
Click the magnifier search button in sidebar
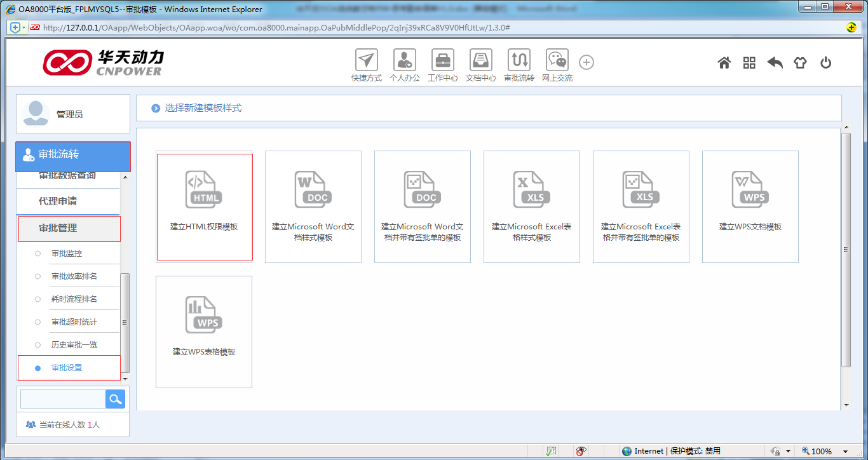115,399
